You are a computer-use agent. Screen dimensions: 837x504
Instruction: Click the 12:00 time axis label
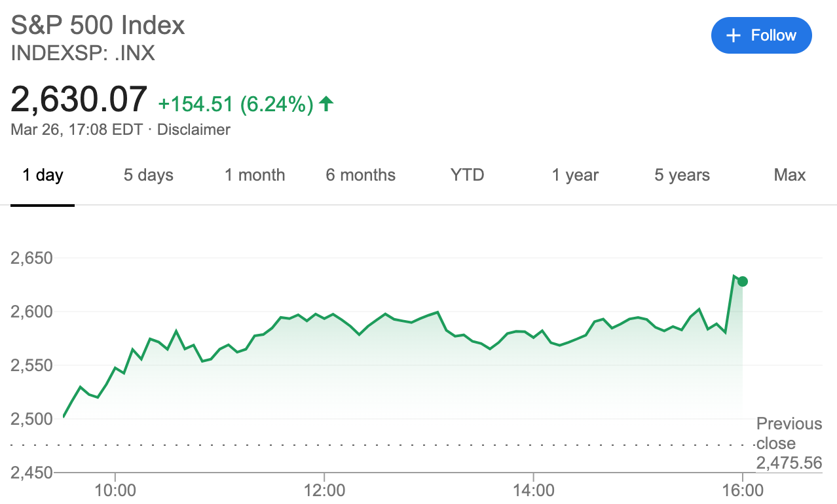324,490
